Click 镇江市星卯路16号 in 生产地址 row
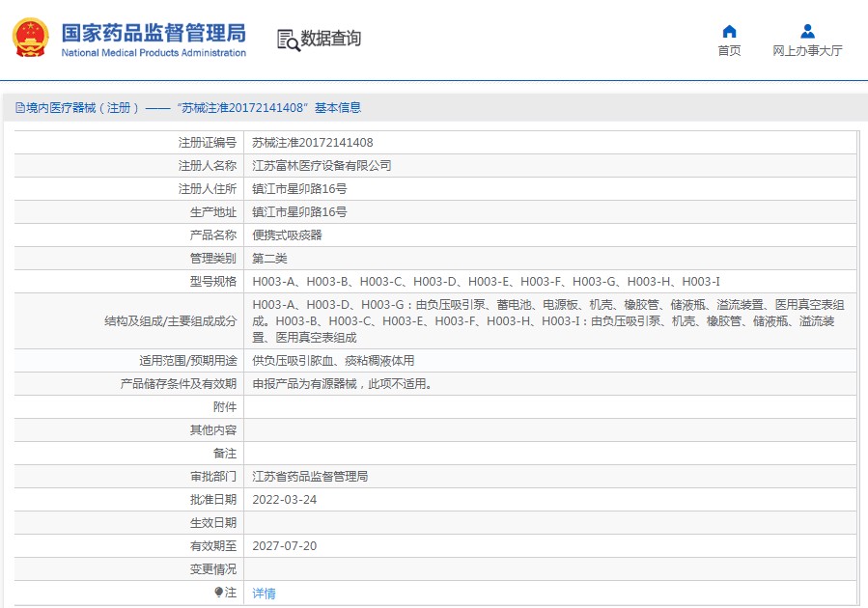Image resolution: width=868 pixels, height=608 pixels. tap(299, 212)
